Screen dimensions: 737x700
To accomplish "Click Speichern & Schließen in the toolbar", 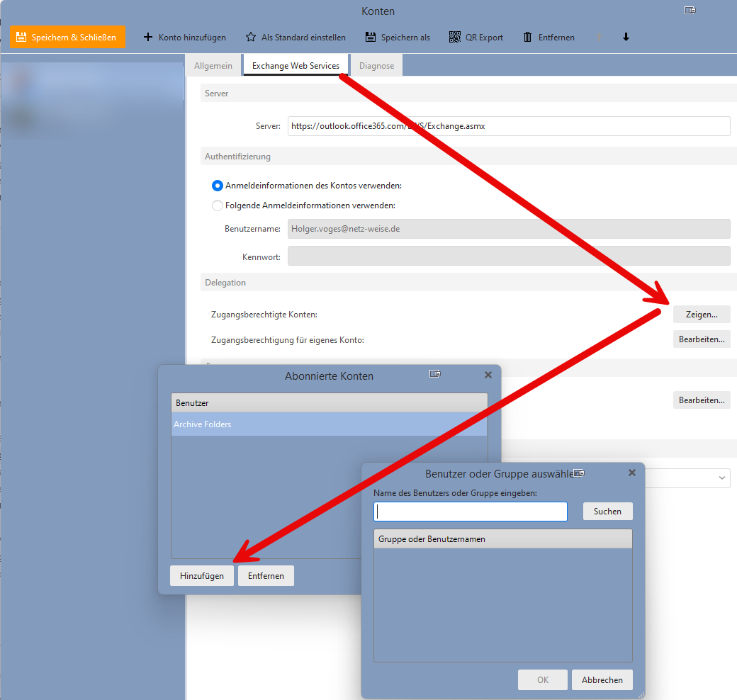I will click(x=67, y=37).
